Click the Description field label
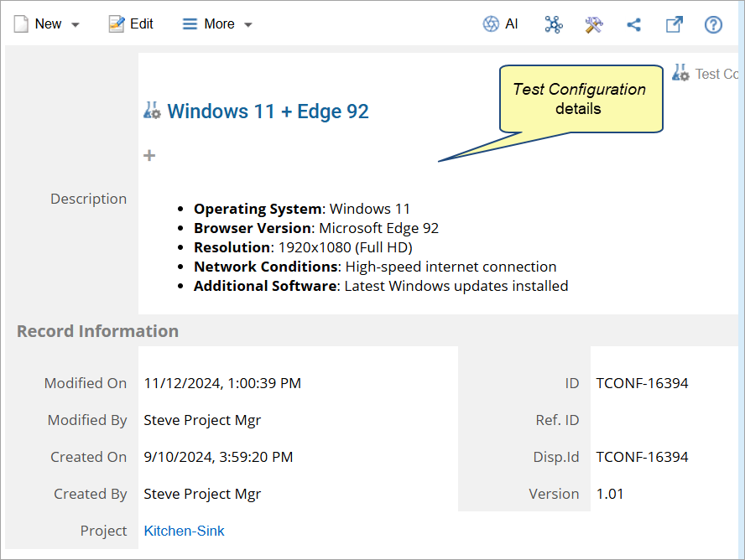Image resolution: width=745 pixels, height=560 pixels. click(x=88, y=199)
